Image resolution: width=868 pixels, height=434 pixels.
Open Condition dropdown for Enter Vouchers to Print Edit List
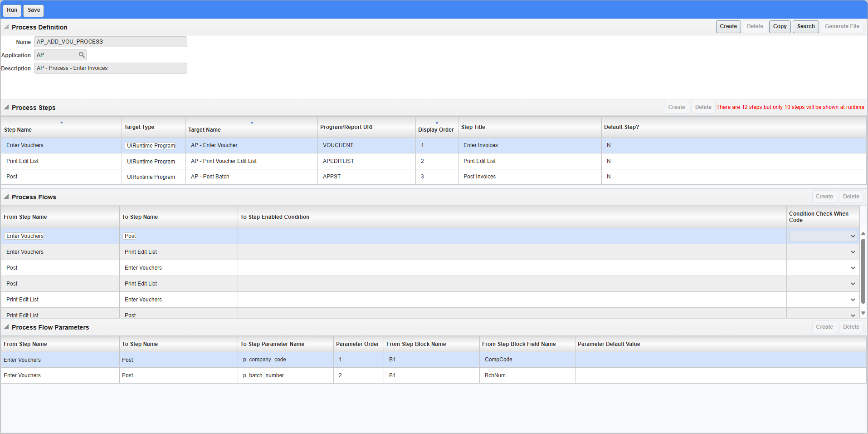[853, 252]
